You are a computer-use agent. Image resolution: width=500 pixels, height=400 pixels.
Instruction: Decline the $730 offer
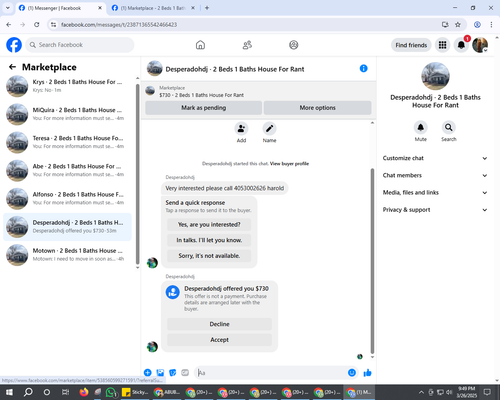(x=219, y=324)
